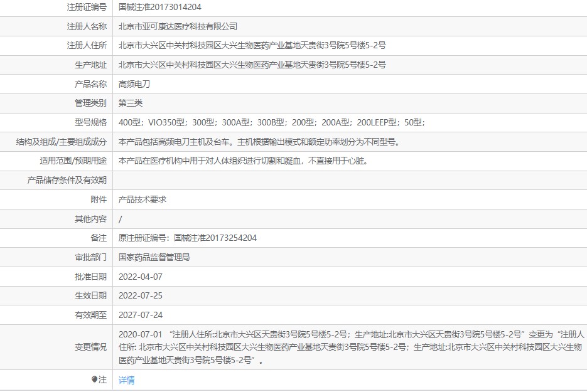Click the bulb icon beside 注
This screenshot has width=587, height=392.
[x=94, y=379]
